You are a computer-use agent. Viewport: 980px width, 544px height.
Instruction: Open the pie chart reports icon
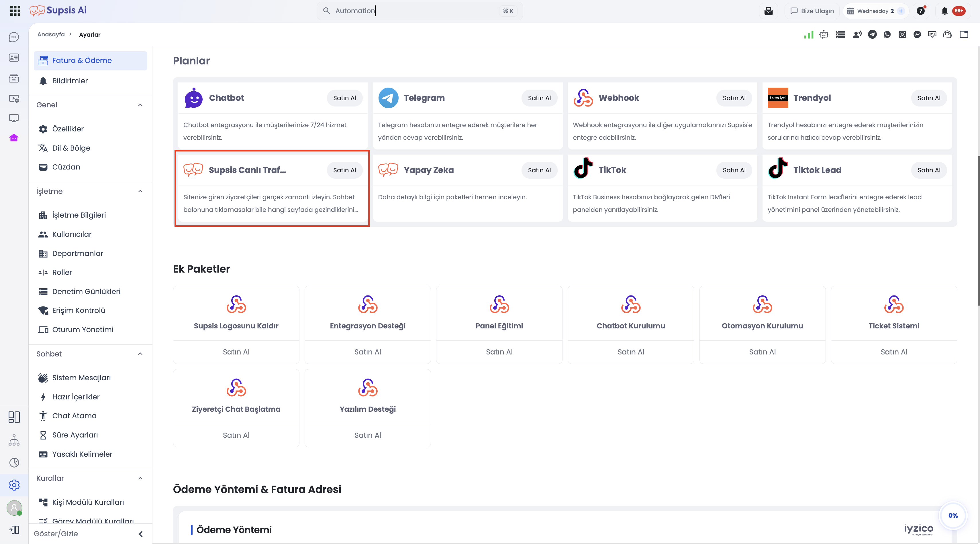coord(14,462)
